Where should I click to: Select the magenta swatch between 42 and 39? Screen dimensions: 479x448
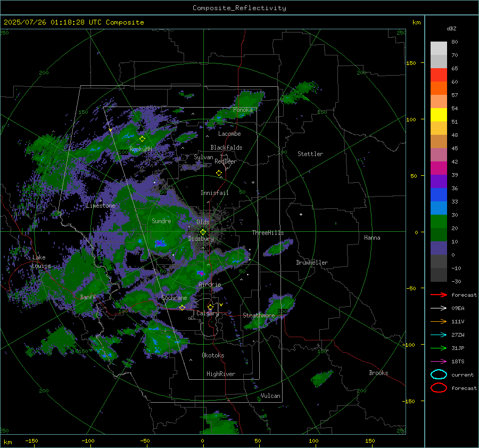pyautogui.click(x=439, y=168)
